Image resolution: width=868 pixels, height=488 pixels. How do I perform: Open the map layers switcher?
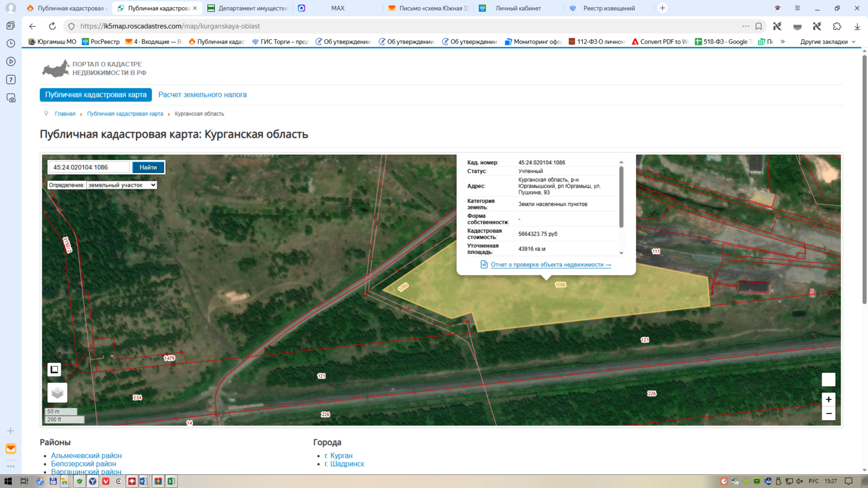(57, 393)
